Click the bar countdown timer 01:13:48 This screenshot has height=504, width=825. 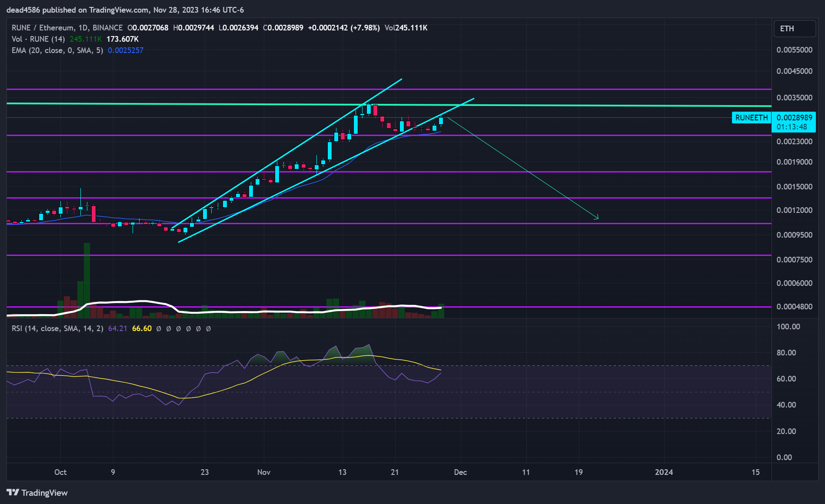(x=792, y=127)
